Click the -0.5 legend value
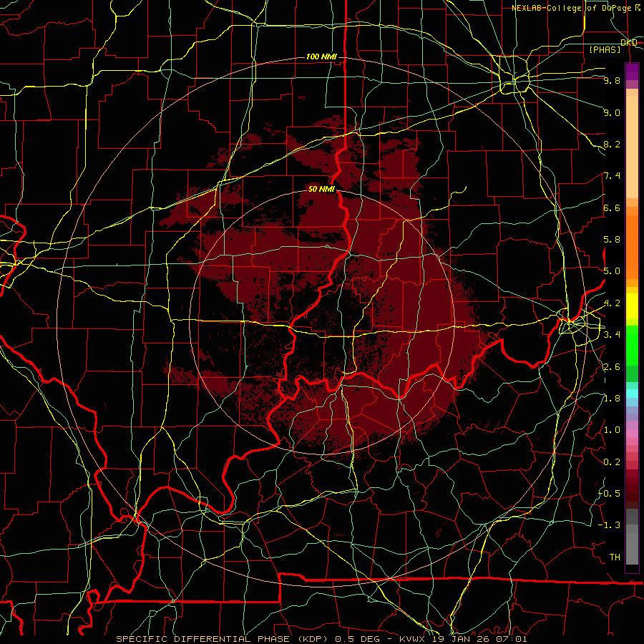This screenshot has height=644, width=644. (609, 493)
